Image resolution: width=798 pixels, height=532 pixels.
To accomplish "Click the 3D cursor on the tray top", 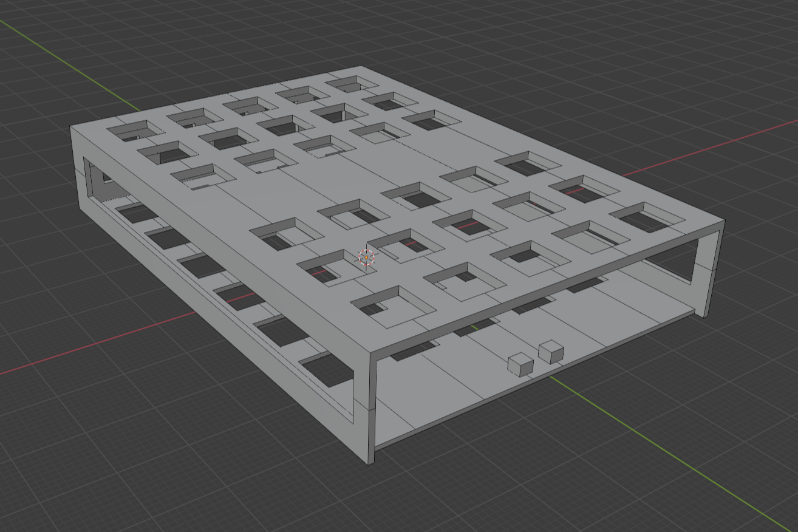I will click(x=367, y=257).
